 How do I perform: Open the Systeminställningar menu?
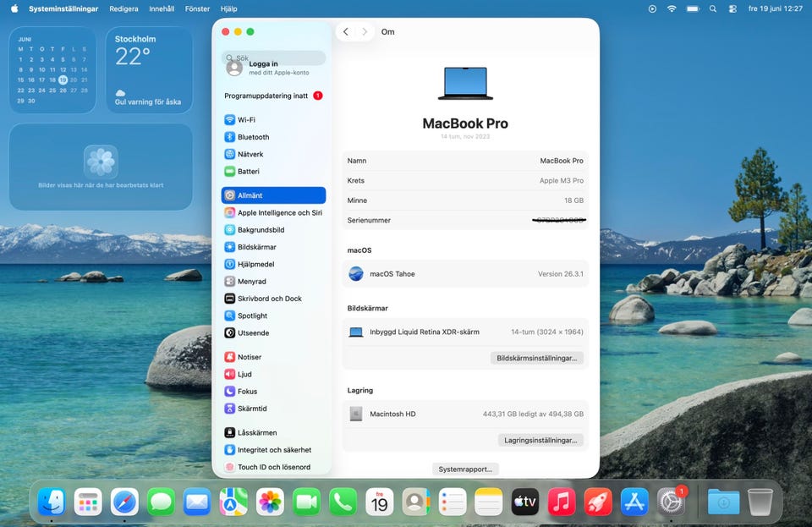63,8
